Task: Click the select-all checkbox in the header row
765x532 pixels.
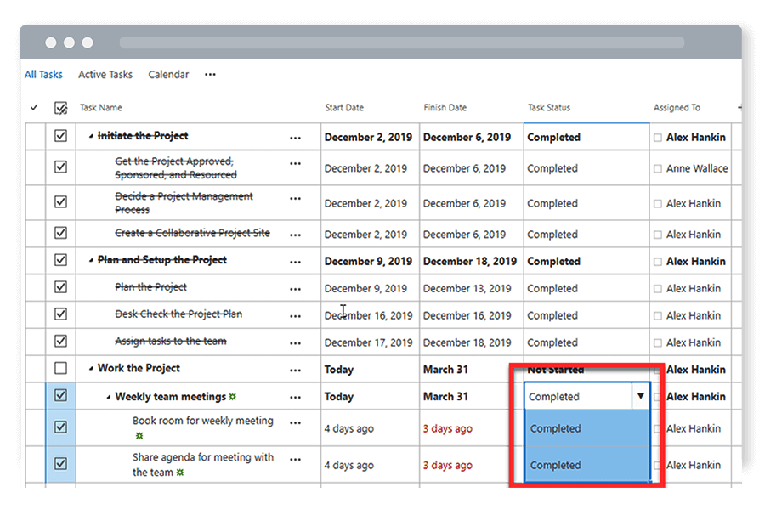Action: (x=59, y=108)
